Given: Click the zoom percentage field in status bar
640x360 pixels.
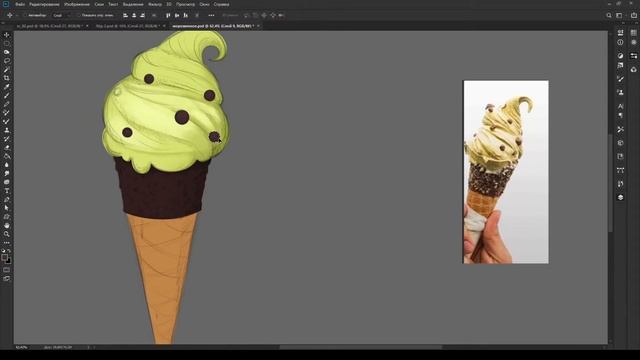Looking at the screenshot, I should [21, 347].
